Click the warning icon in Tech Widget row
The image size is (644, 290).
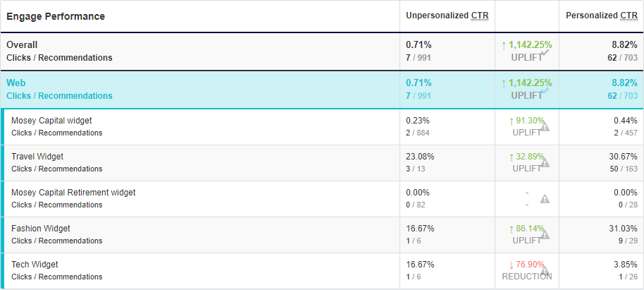(x=545, y=271)
